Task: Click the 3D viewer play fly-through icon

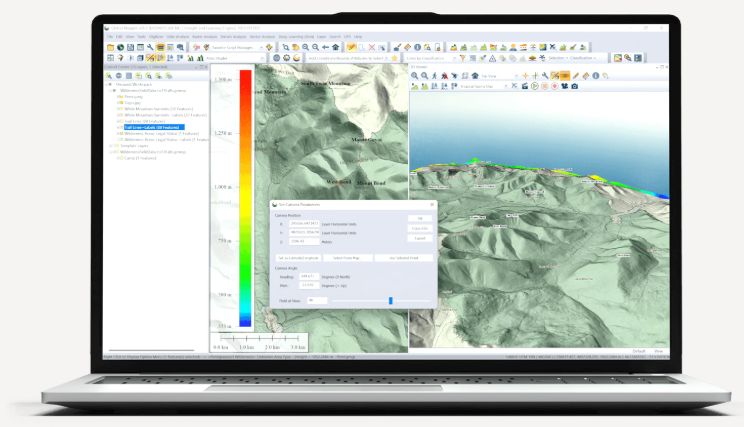Action: pos(535,87)
